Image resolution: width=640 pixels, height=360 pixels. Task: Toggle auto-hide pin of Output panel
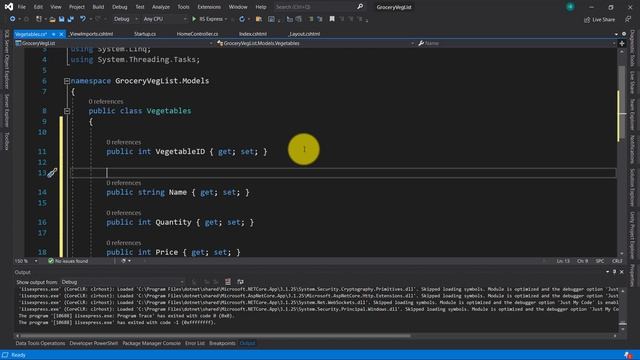click(615, 272)
